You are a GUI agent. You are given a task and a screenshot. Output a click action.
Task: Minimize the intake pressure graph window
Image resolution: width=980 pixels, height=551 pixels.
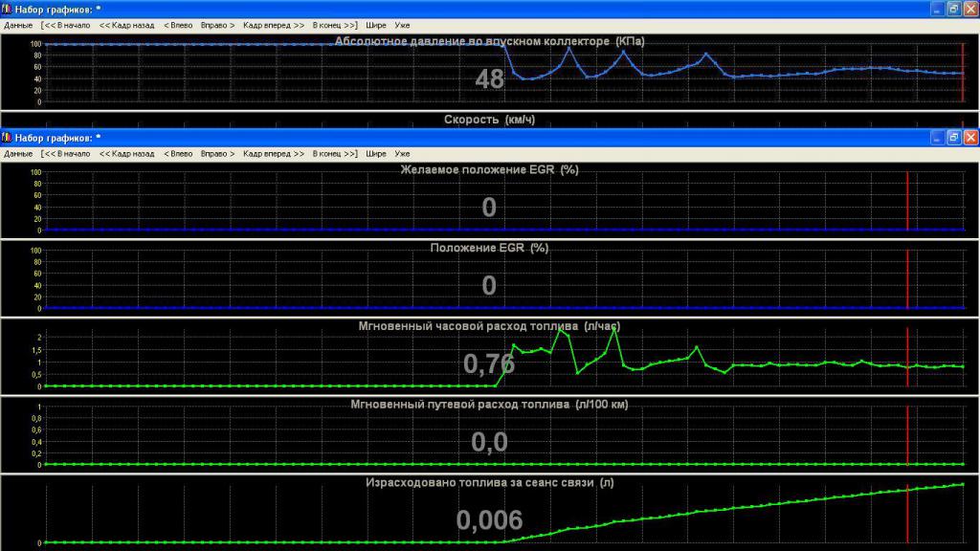coord(936,9)
